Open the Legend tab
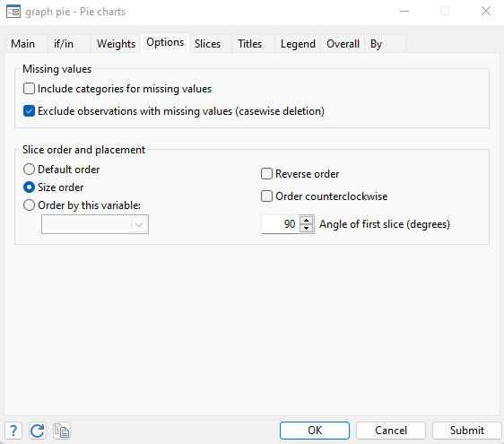Screen dimensions: 504x444 [x=298, y=44]
